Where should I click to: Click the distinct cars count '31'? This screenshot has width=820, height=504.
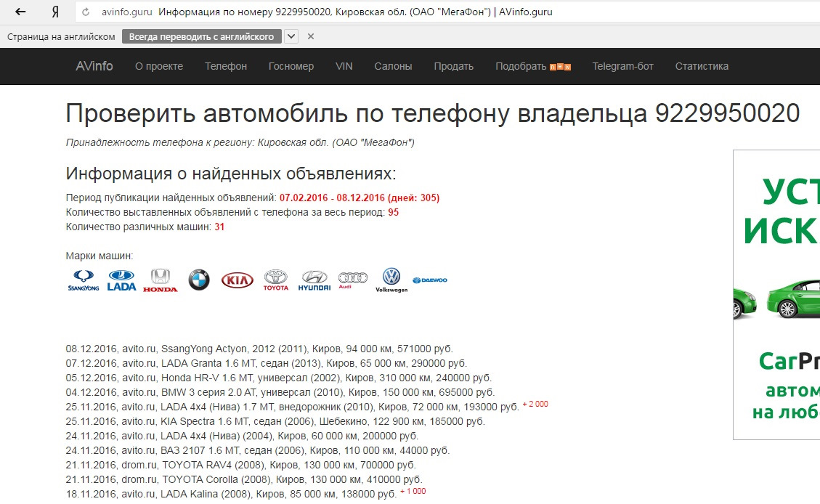tap(219, 227)
